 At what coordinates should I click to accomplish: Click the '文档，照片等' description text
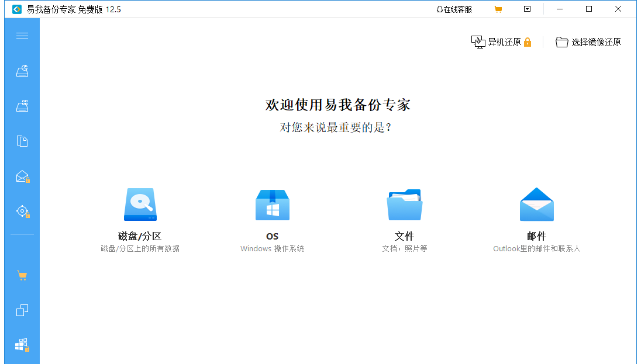click(405, 249)
